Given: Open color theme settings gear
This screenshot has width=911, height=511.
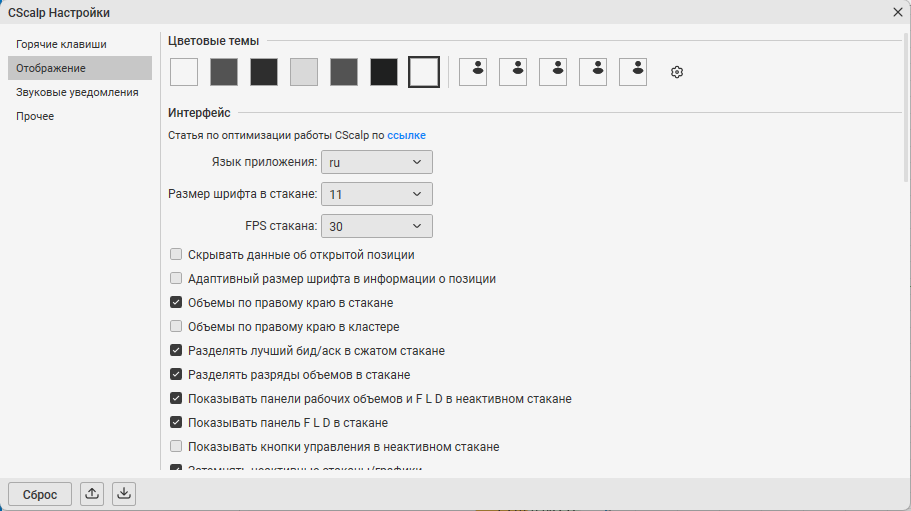Looking at the screenshot, I should [x=677, y=72].
